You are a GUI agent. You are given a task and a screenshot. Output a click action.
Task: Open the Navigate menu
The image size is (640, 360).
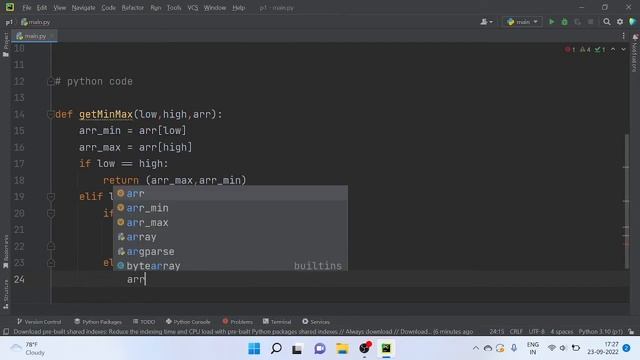pyautogui.click(x=83, y=8)
